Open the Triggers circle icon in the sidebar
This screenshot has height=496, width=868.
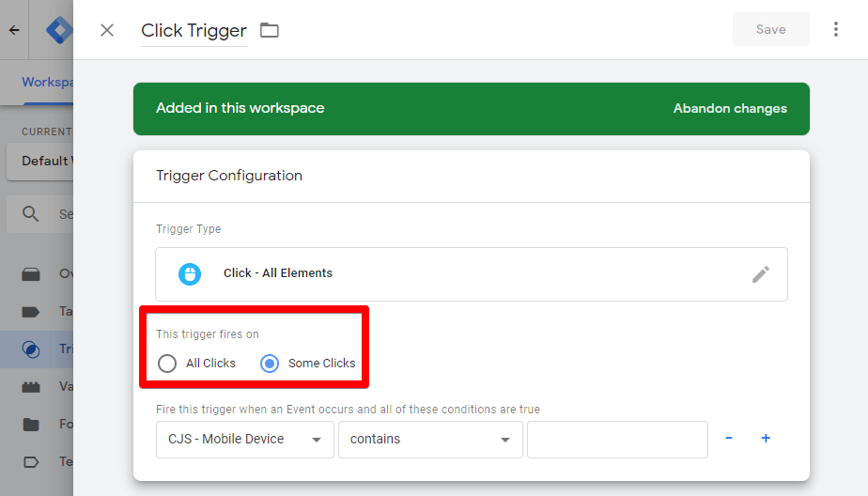(x=31, y=349)
